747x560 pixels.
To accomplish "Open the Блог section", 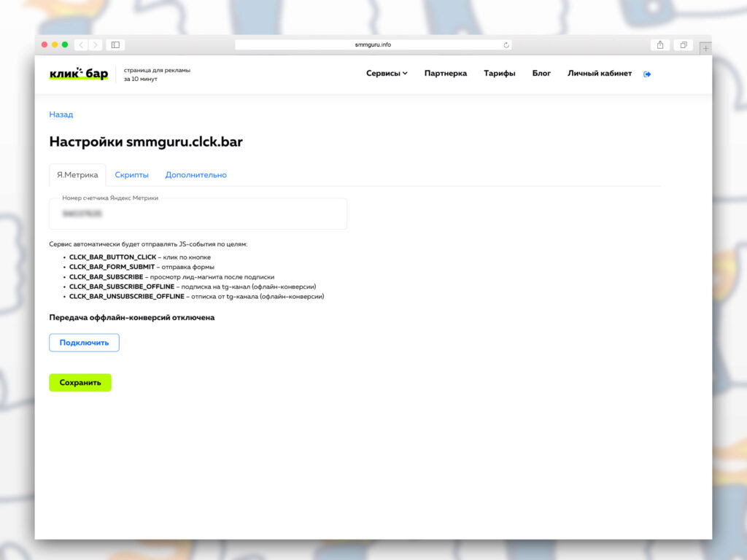I will click(541, 74).
